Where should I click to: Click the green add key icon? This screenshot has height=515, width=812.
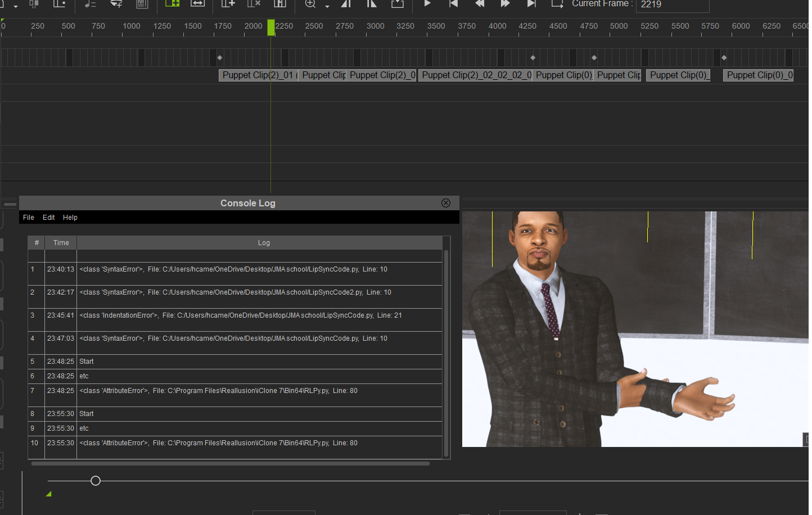pos(172,3)
